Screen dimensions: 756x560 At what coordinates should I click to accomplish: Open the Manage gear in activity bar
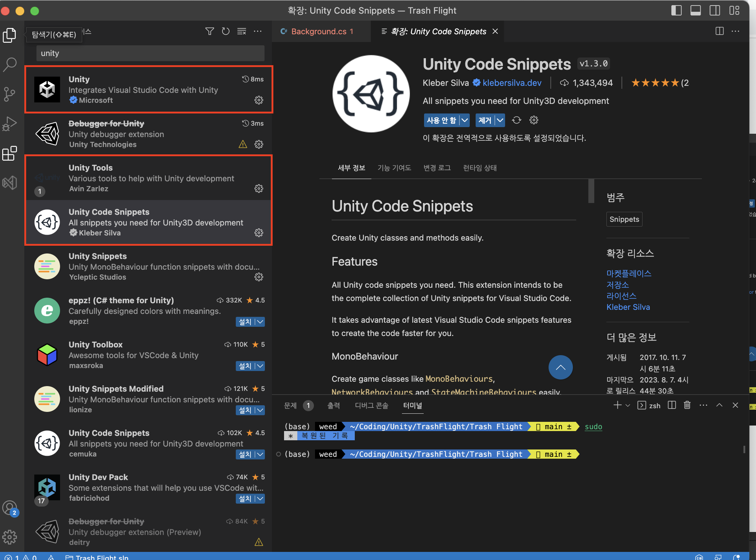(x=10, y=537)
